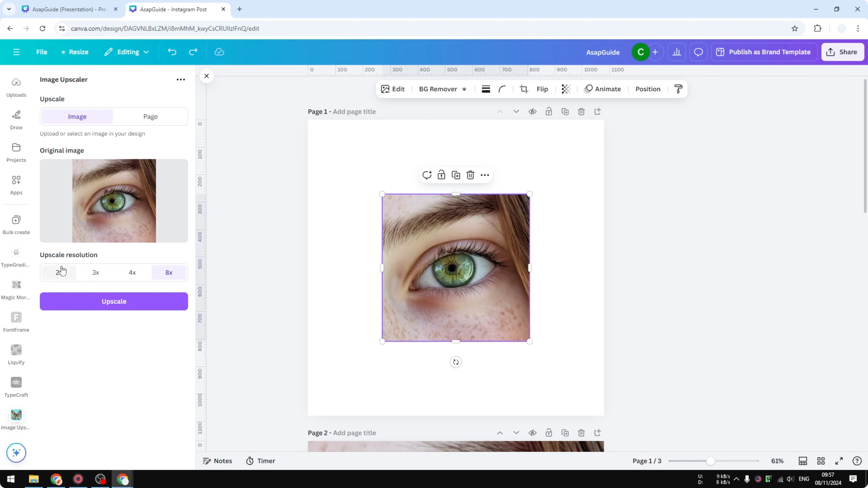
Task: Click the Upscale button
Action: tap(114, 301)
